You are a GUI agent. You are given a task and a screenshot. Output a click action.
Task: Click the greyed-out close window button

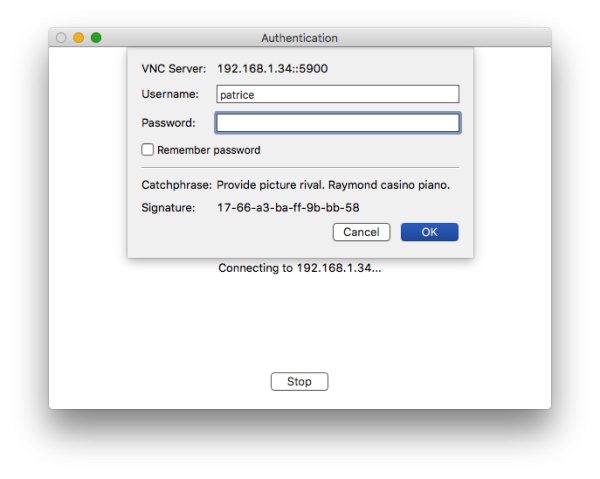tap(61, 38)
